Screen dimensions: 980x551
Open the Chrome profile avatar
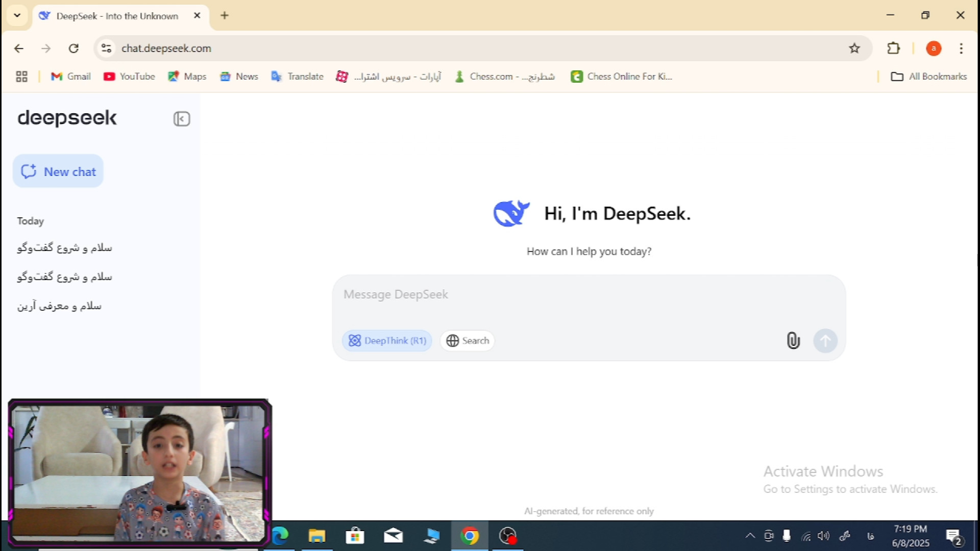(x=934, y=48)
